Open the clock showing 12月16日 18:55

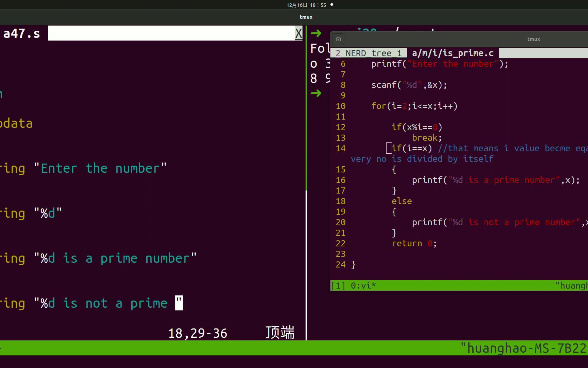(306, 5)
